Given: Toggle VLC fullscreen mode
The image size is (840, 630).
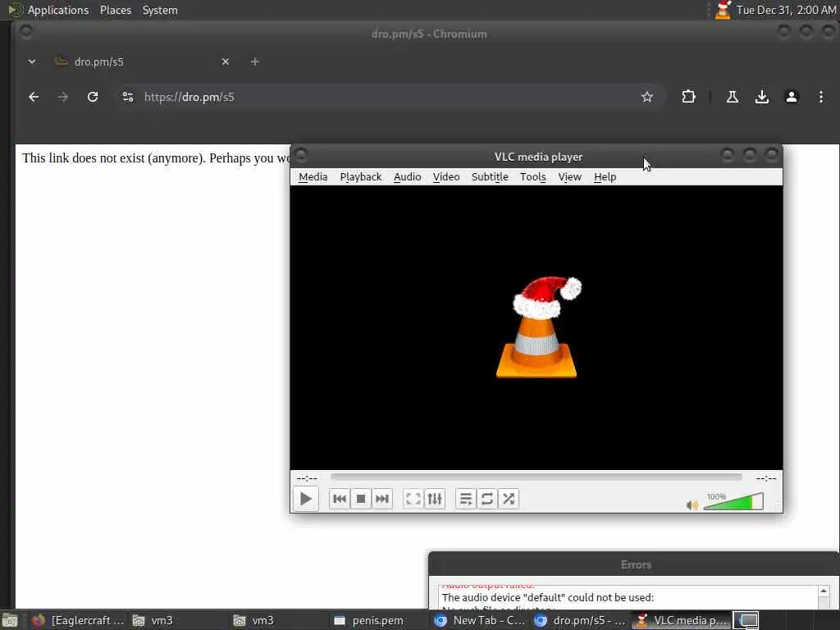Looking at the screenshot, I should 413,499.
